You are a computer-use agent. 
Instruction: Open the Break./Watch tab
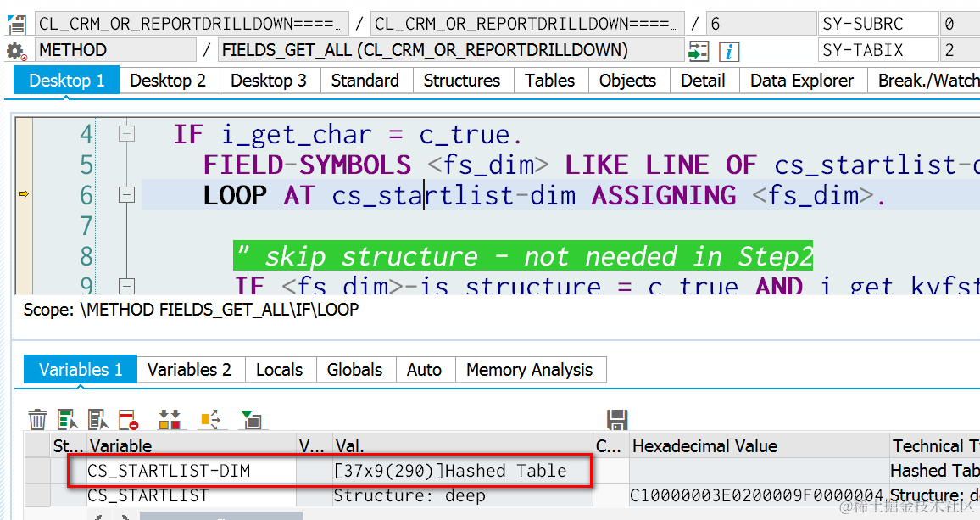coord(925,81)
